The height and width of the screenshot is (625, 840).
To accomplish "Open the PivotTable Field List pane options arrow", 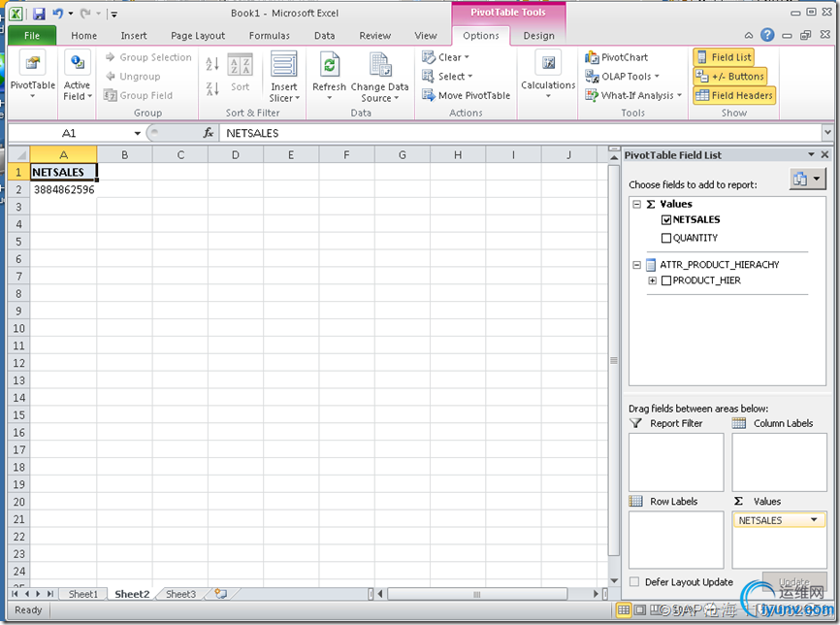I will [x=812, y=155].
